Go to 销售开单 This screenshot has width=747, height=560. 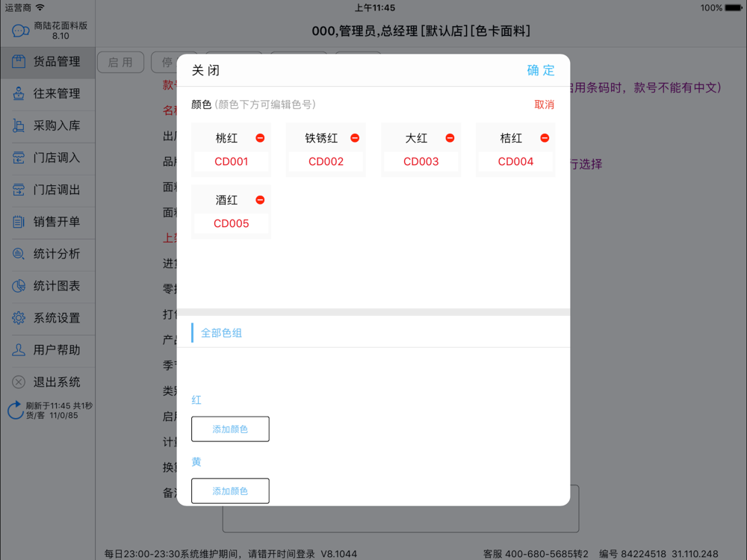tap(48, 222)
